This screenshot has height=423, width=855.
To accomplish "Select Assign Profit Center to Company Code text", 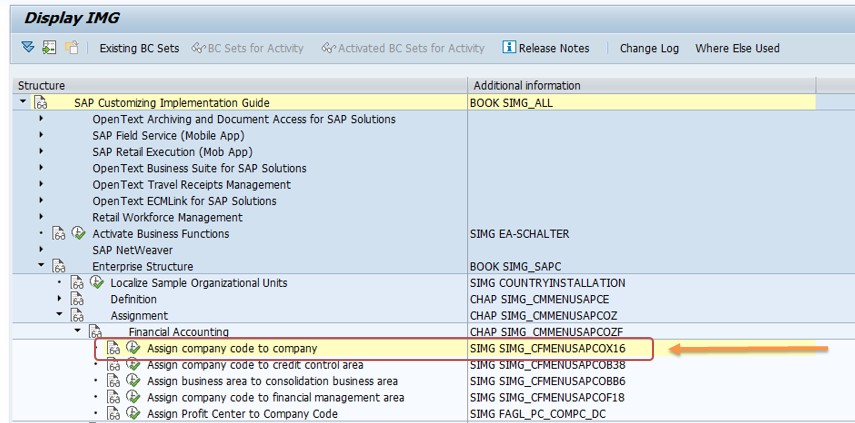I will click(242, 414).
